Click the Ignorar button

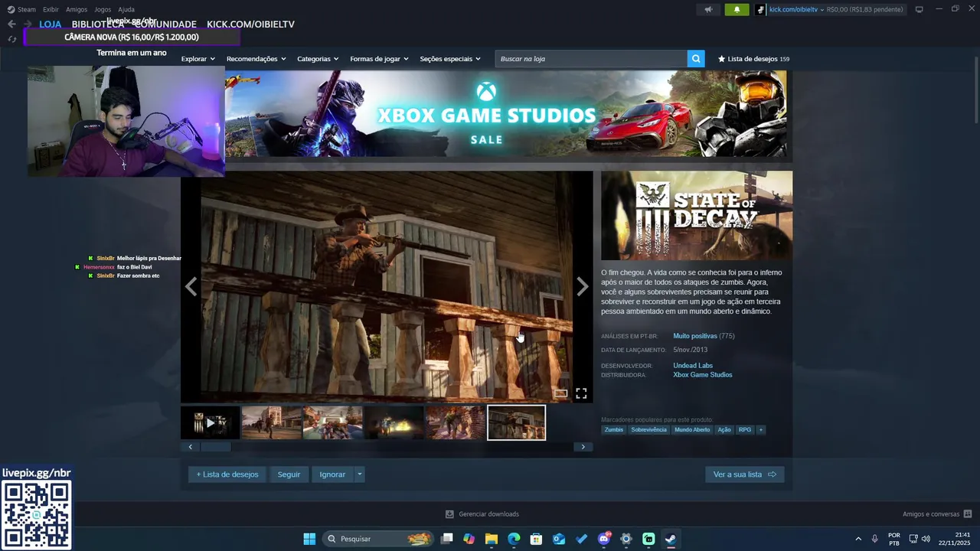[332, 474]
